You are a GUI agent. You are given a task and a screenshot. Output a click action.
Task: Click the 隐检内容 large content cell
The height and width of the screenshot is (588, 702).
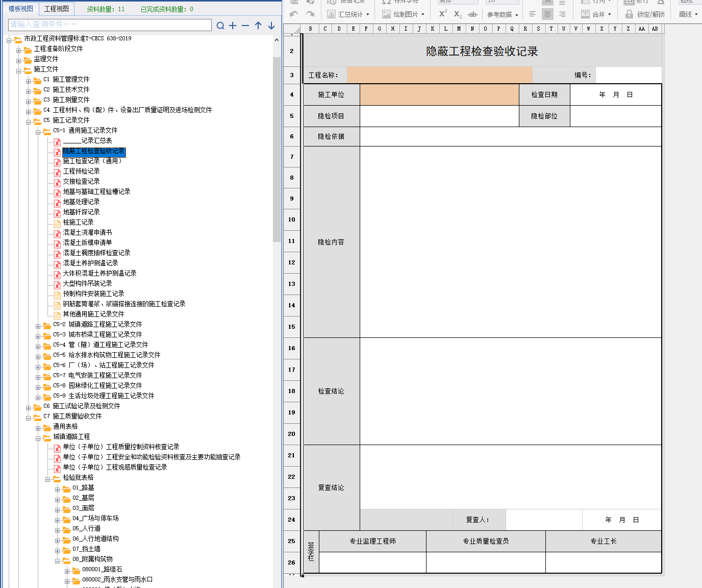(x=510, y=242)
